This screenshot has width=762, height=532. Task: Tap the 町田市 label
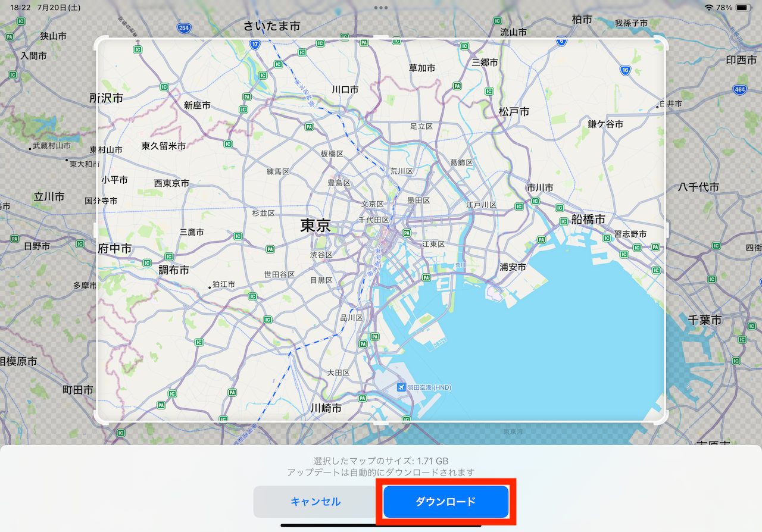[x=78, y=390]
